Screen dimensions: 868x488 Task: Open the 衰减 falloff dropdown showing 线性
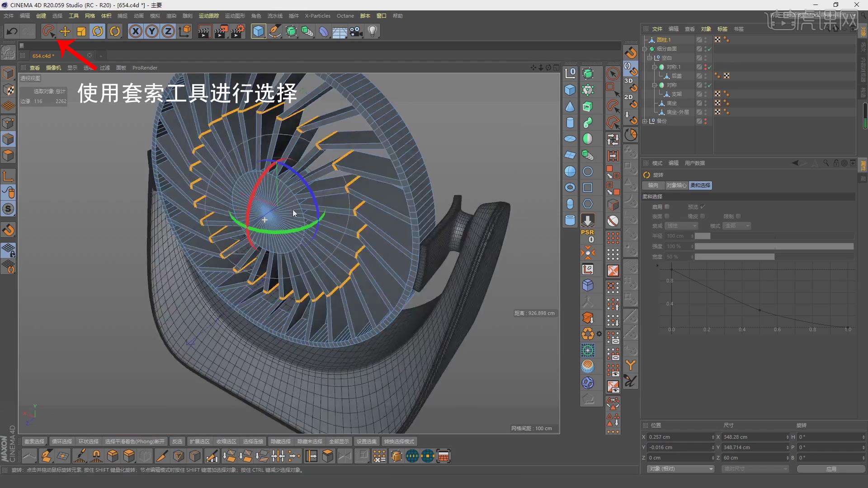(x=681, y=225)
